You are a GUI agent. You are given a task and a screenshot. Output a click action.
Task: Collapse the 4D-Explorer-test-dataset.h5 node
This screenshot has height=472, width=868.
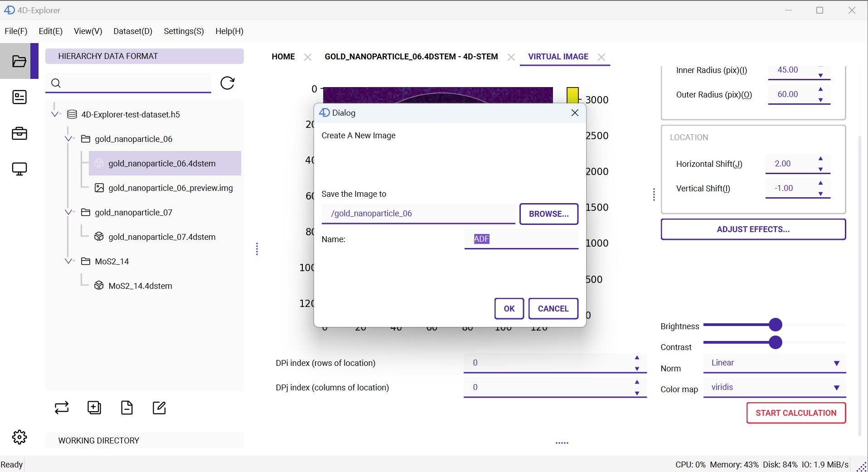[x=55, y=114]
